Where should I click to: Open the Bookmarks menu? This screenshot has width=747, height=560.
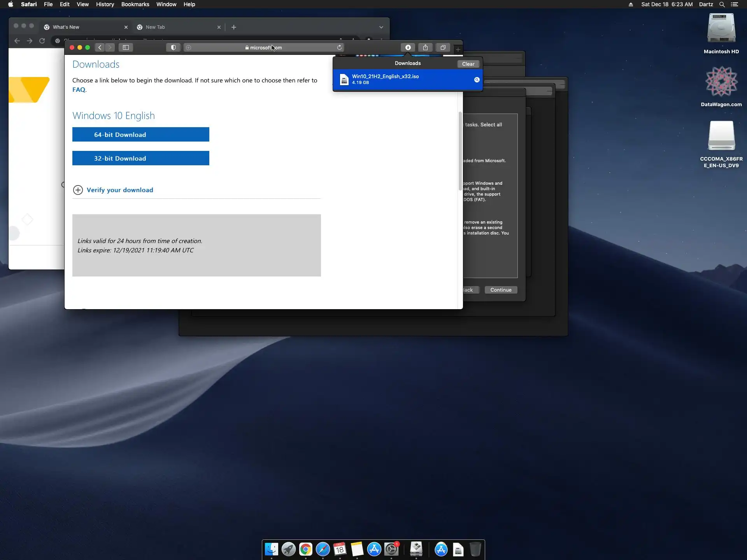pyautogui.click(x=135, y=4)
